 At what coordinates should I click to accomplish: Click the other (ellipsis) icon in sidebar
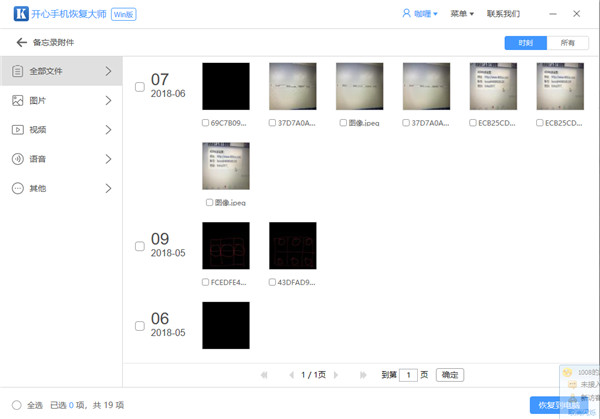click(x=18, y=188)
